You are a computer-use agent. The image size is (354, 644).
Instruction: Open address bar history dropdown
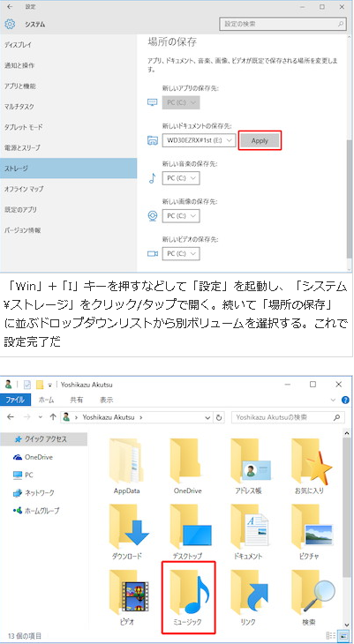pyautogui.click(x=207, y=417)
